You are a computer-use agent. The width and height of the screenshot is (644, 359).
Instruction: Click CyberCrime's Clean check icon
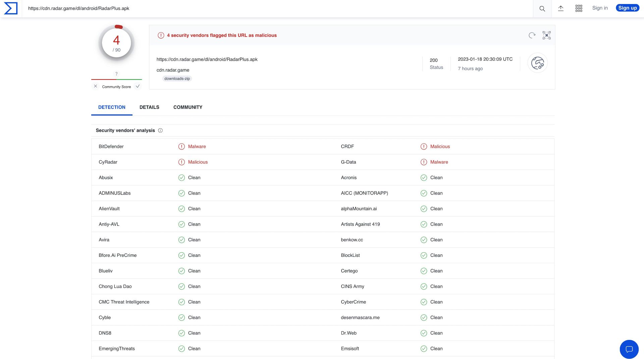pos(424,302)
